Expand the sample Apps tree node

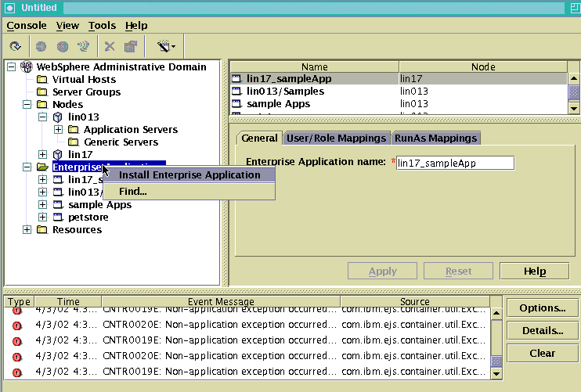point(42,204)
